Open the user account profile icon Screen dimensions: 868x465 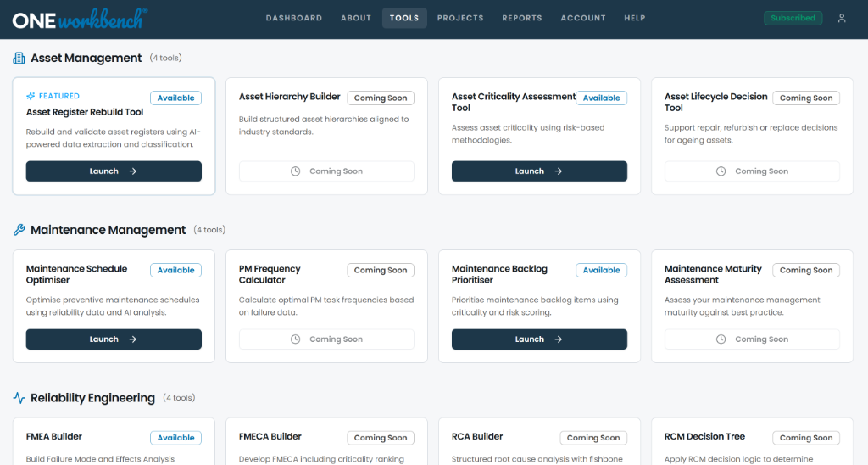click(x=842, y=19)
